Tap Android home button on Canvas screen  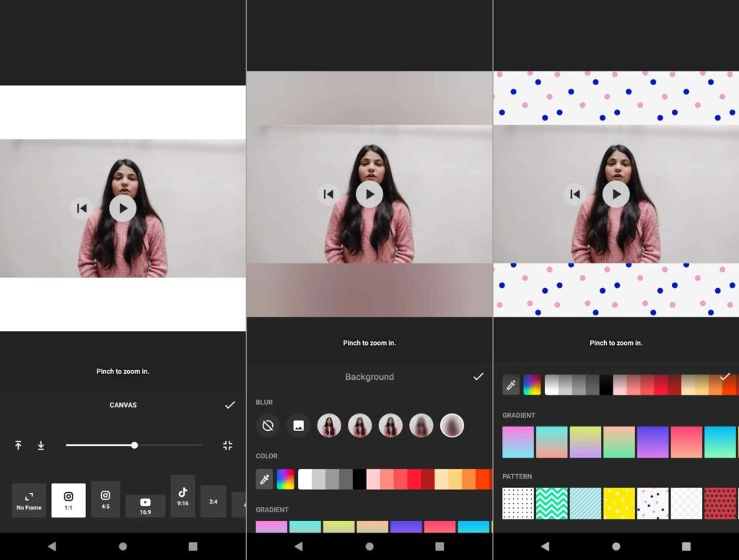pyautogui.click(x=123, y=546)
